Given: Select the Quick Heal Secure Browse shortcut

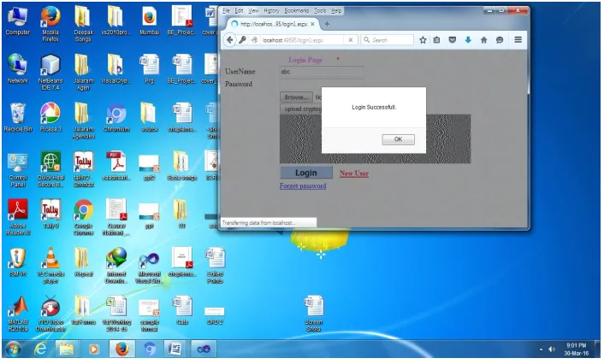Looking at the screenshot, I should pos(50,170).
